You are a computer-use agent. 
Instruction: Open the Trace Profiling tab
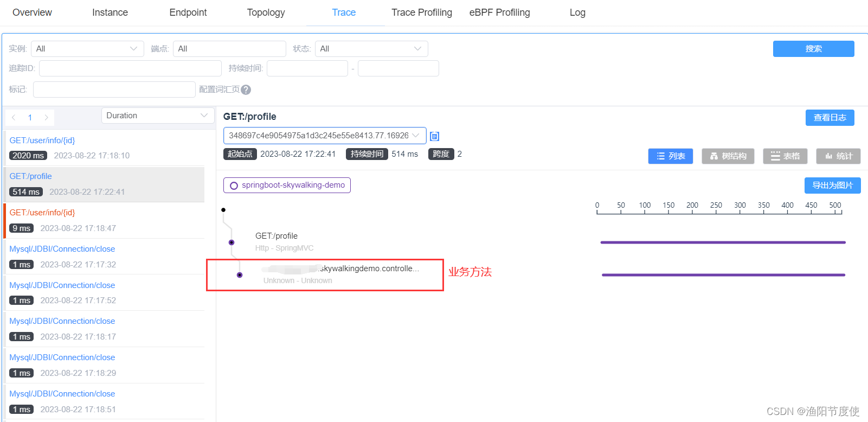[422, 12]
